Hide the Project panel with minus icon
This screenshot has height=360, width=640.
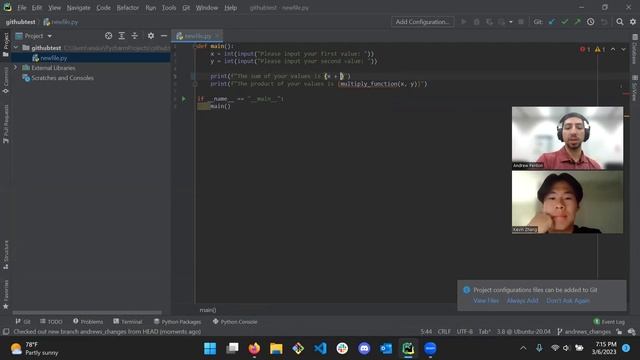tap(164, 36)
